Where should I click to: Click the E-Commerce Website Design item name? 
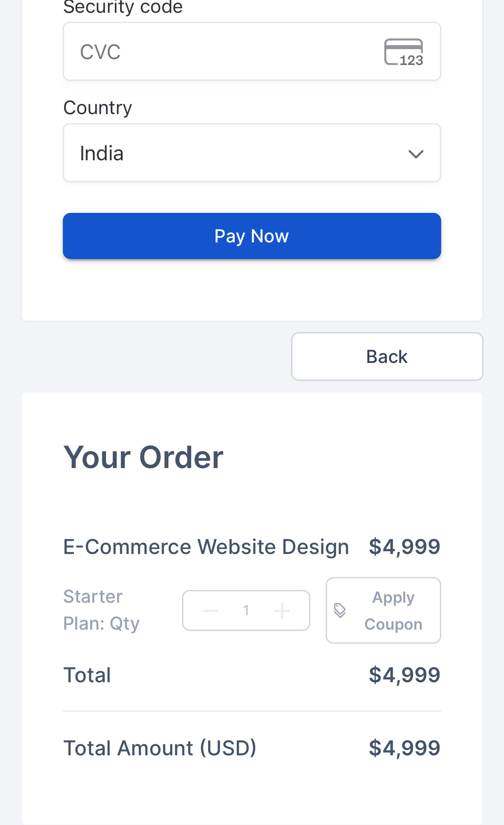206,547
